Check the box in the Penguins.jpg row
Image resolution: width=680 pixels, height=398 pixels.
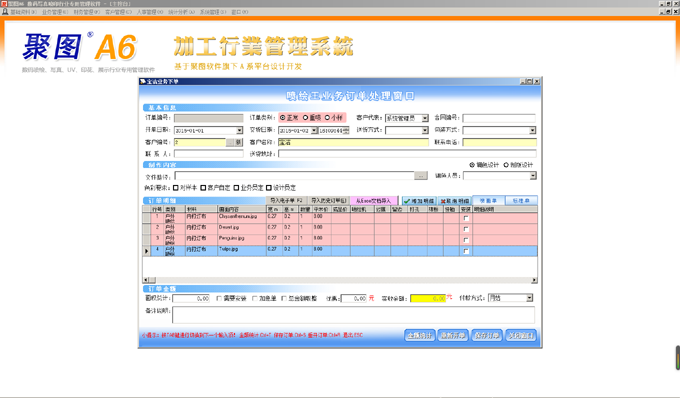click(x=466, y=240)
